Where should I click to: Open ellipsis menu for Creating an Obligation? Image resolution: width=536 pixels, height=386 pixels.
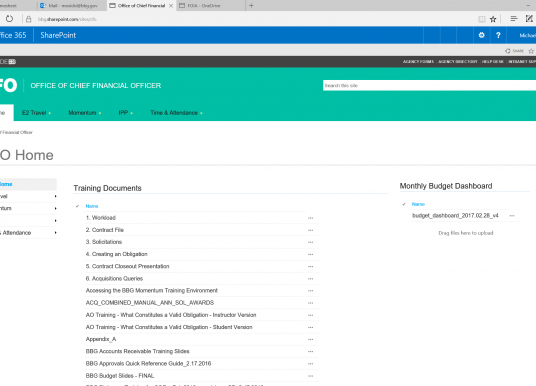(310, 254)
